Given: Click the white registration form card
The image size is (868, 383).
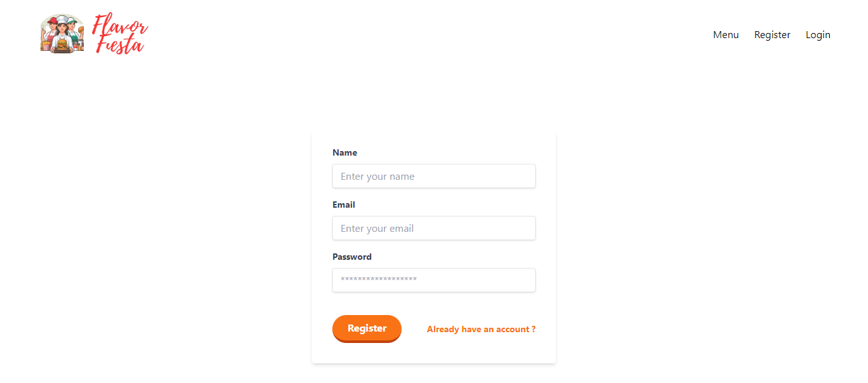Looking at the screenshot, I should (x=434, y=248).
